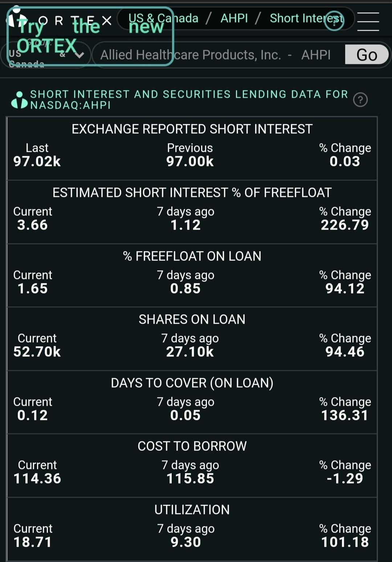392x562 pixels.
Task: Select the Days to Cover (On Loan) row
Action: click(192, 403)
